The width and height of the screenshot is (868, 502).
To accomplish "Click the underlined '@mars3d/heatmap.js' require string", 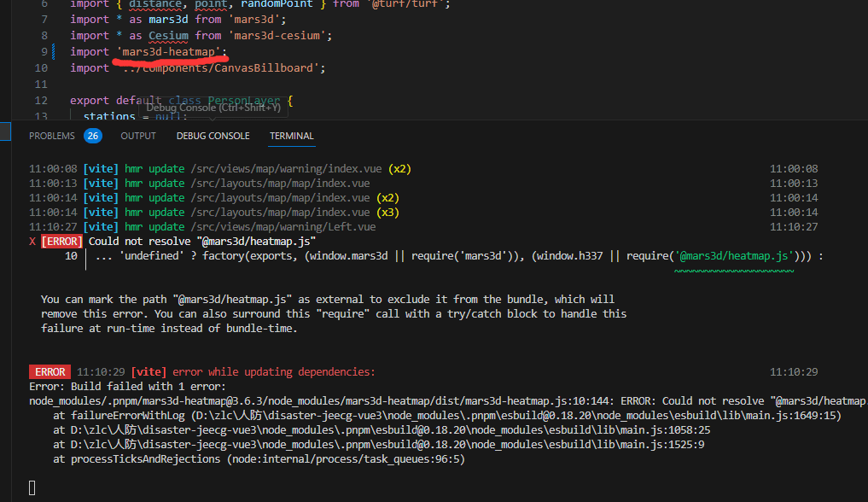I will (x=733, y=256).
